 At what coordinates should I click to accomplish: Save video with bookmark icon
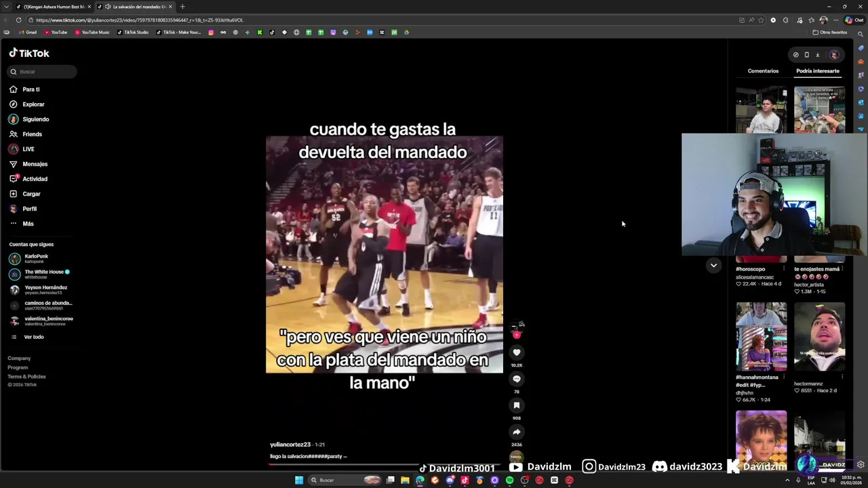coord(517,405)
